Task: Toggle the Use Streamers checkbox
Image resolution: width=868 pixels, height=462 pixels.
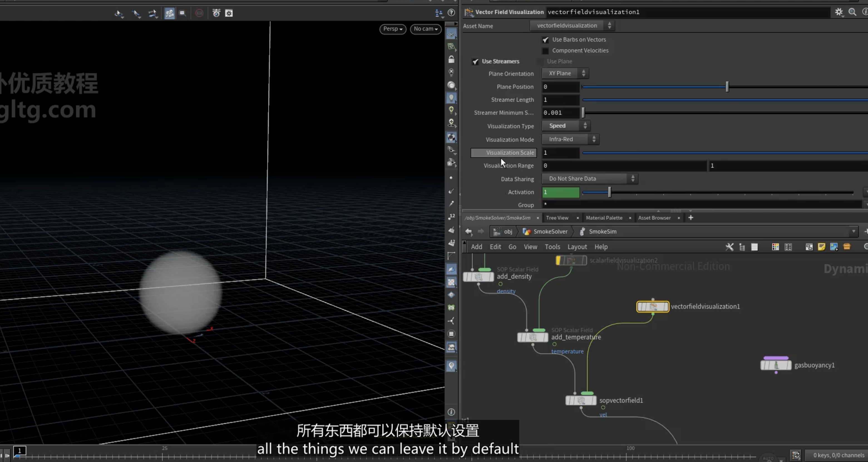Action: [x=475, y=62]
